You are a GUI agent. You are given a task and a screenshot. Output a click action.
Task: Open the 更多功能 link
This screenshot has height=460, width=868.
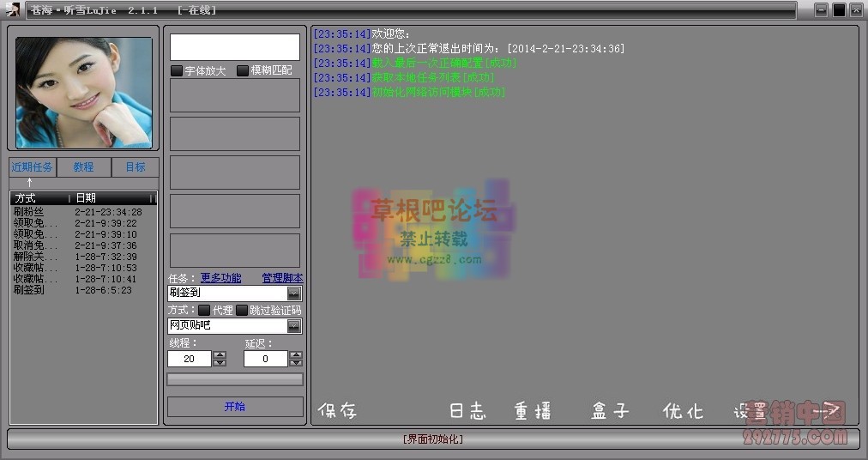point(221,278)
